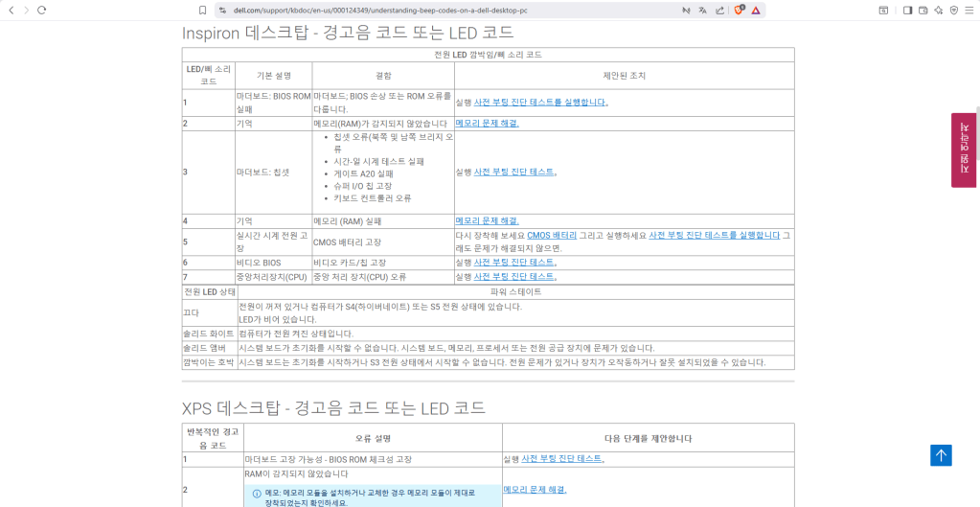
Task: Open the Brave VPN shield icon
Action: click(954, 10)
